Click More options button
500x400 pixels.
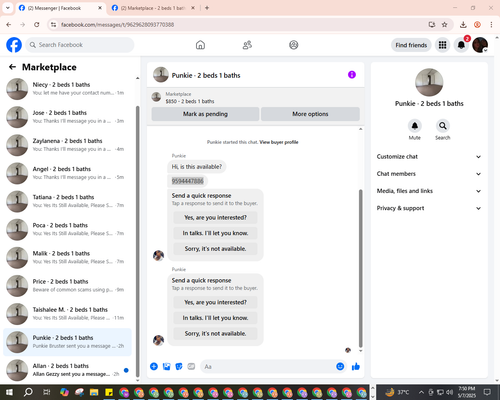pos(310,114)
